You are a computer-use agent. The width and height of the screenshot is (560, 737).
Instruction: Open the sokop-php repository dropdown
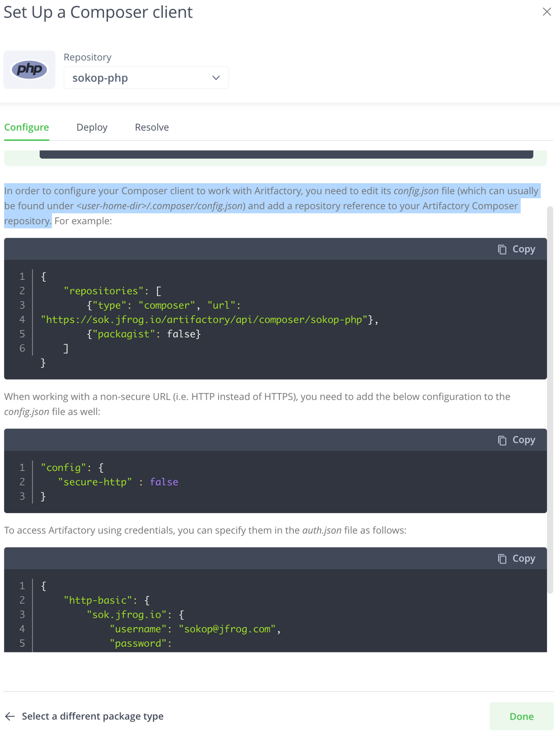coord(146,78)
